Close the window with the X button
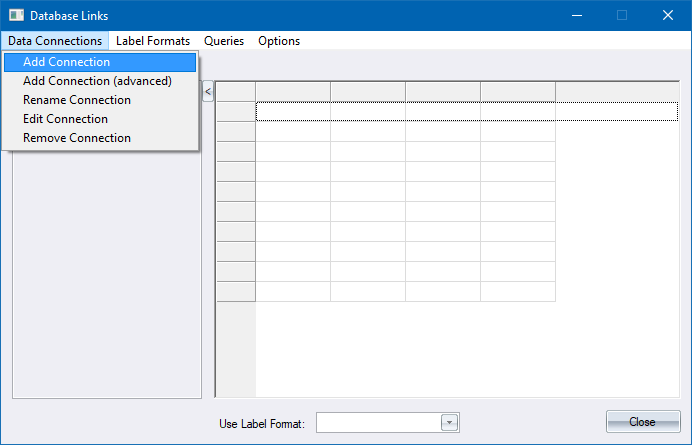Image resolution: width=692 pixels, height=445 pixels. click(x=667, y=16)
